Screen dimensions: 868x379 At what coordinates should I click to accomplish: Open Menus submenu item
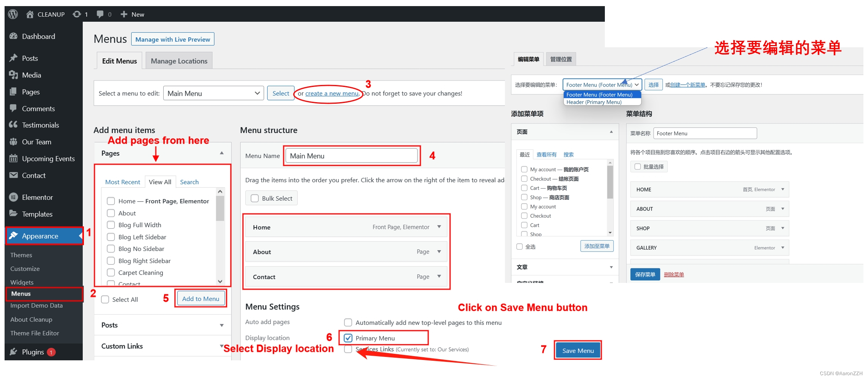click(21, 294)
